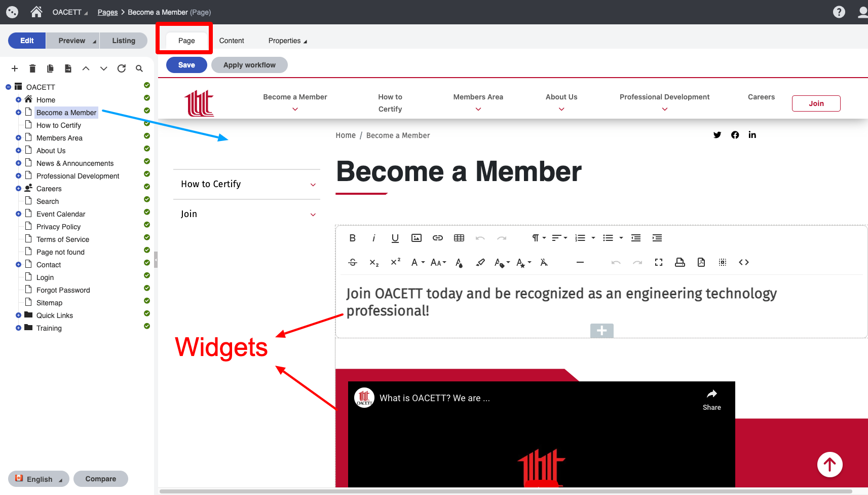Insert an image via editor toolbar
This screenshot has width=868, height=495.
417,238
